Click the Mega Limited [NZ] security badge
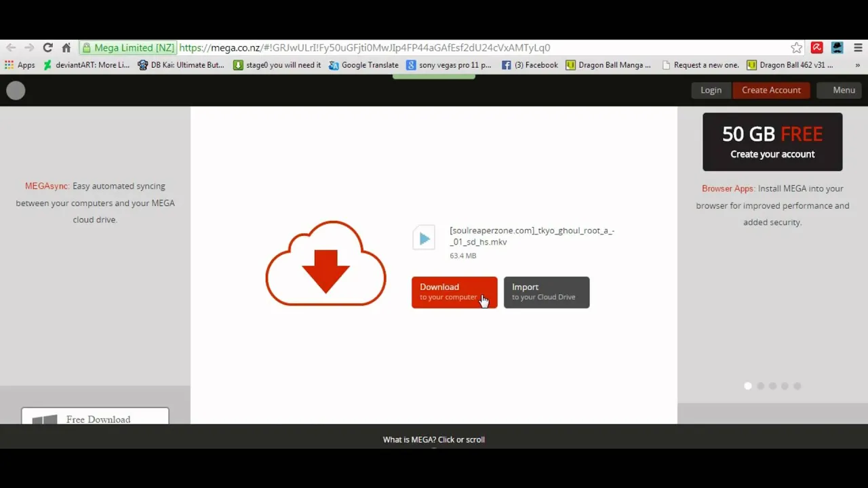This screenshot has width=868, height=488. 128,47
